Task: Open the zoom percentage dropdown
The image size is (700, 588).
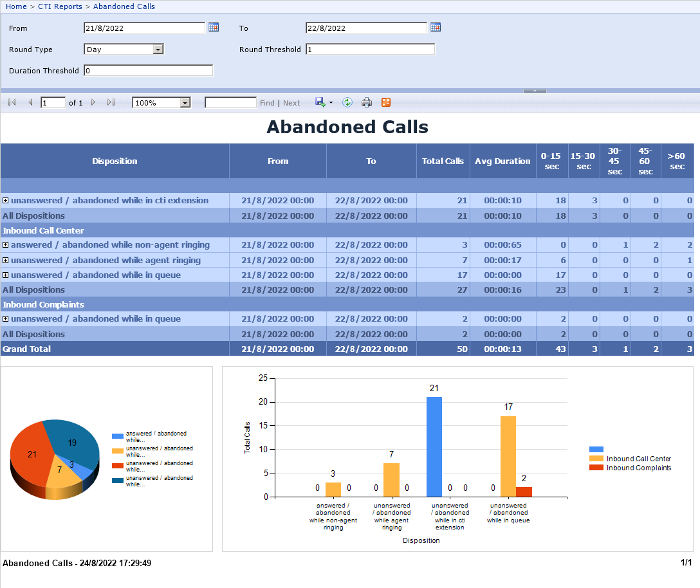Action: tap(185, 102)
